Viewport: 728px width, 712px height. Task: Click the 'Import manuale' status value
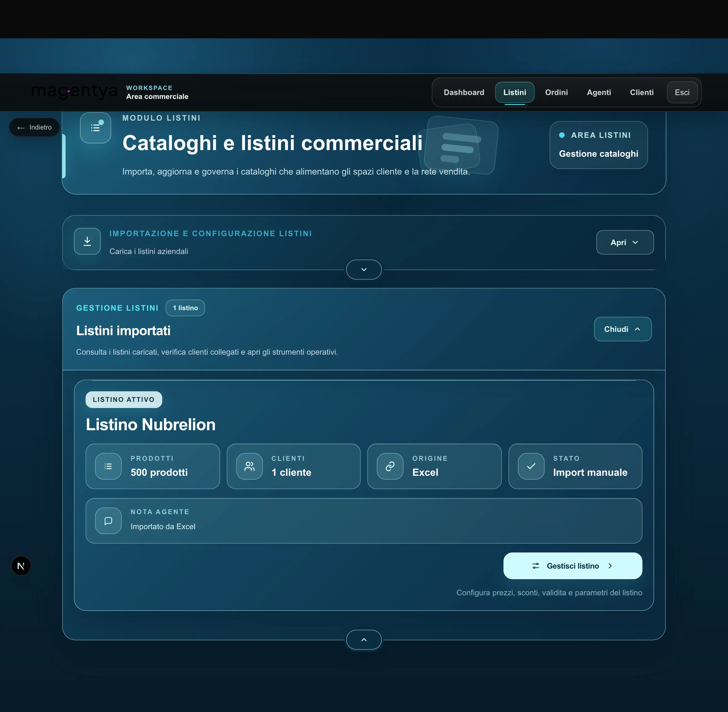[x=590, y=472]
